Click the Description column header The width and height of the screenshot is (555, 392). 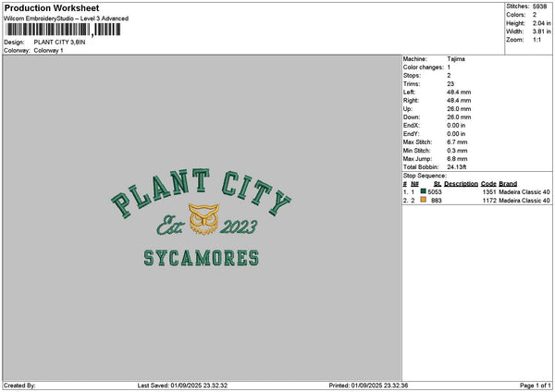[461, 184]
